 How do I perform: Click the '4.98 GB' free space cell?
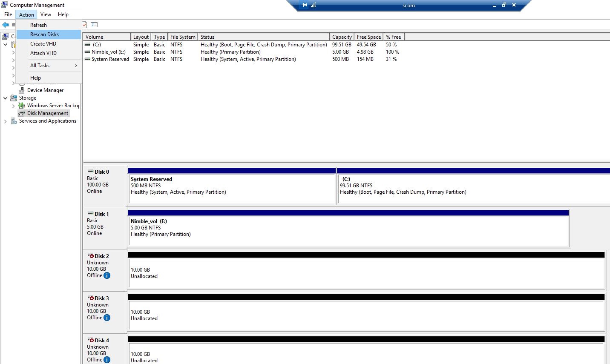pos(365,52)
